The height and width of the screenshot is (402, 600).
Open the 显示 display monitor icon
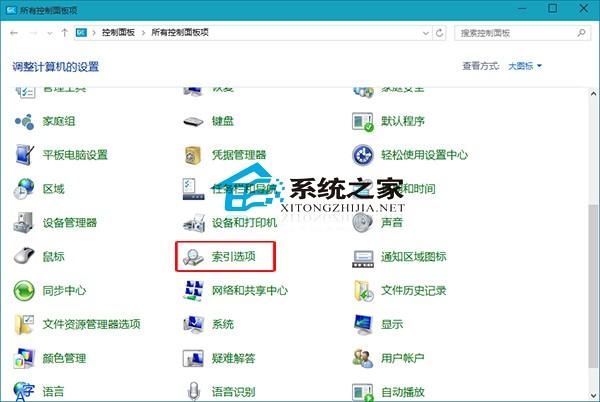pyautogui.click(x=362, y=324)
